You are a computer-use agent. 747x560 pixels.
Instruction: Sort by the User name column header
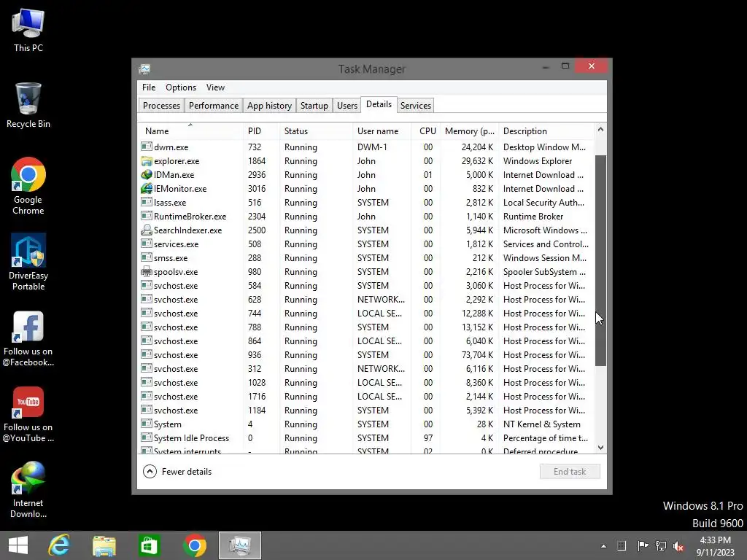pos(382,131)
